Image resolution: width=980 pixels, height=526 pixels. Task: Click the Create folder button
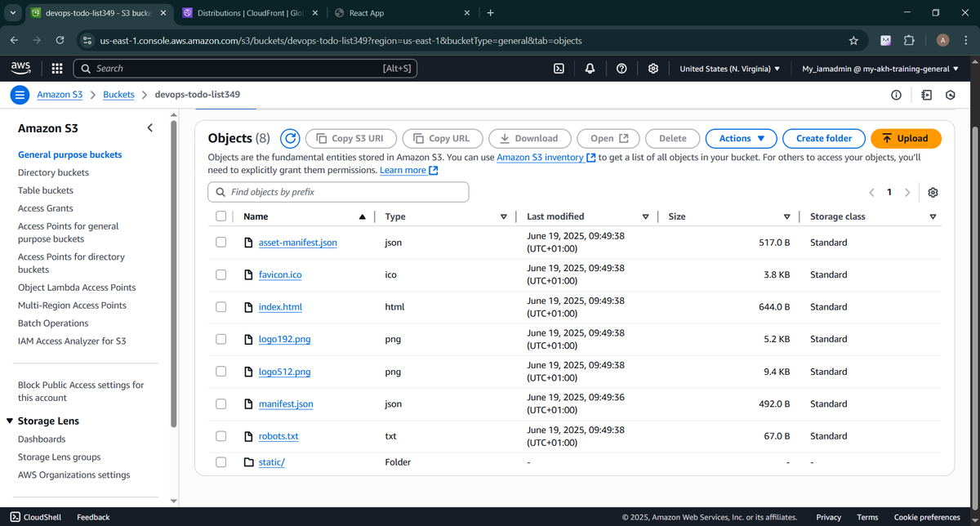[824, 139]
